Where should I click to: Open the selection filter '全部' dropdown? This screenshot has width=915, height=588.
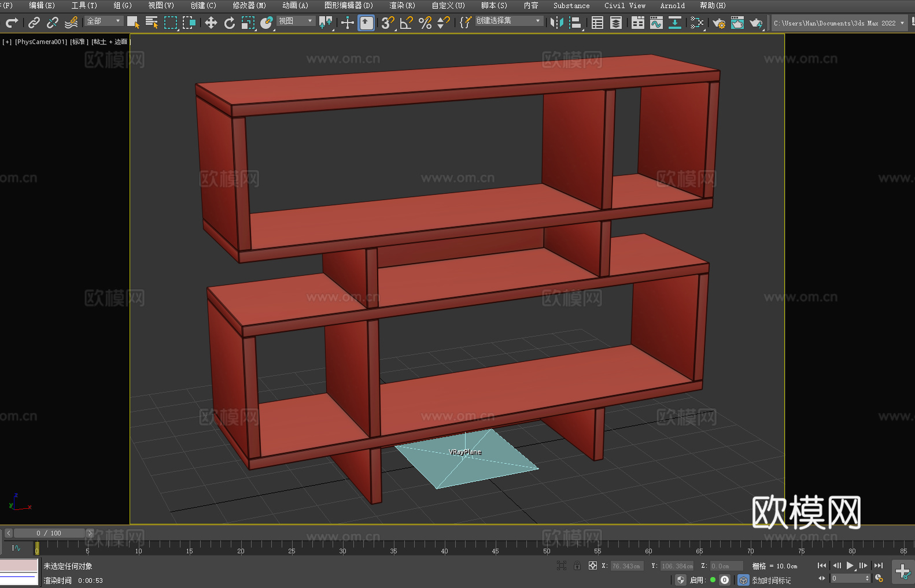point(104,21)
